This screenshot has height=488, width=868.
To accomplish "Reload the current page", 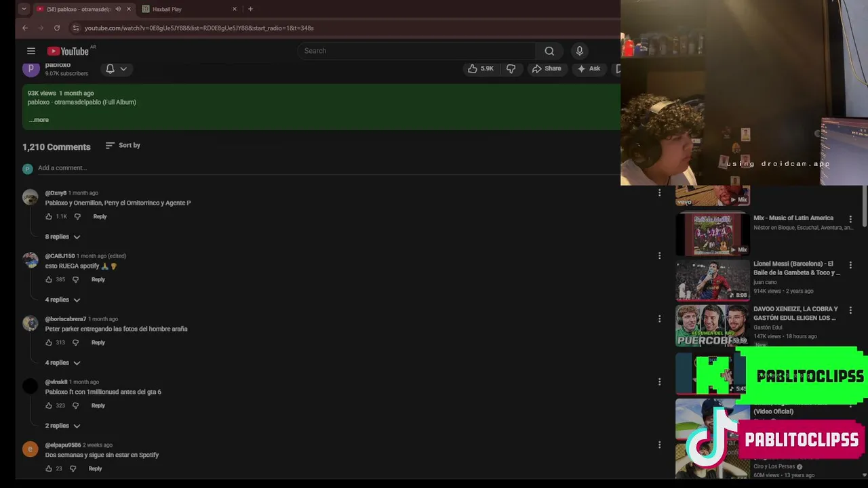I will pos(57,28).
